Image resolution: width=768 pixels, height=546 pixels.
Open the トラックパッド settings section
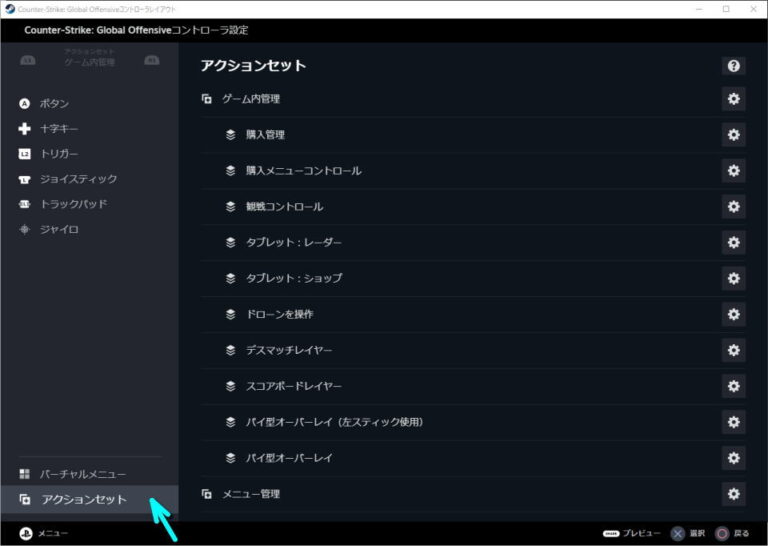click(90, 204)
